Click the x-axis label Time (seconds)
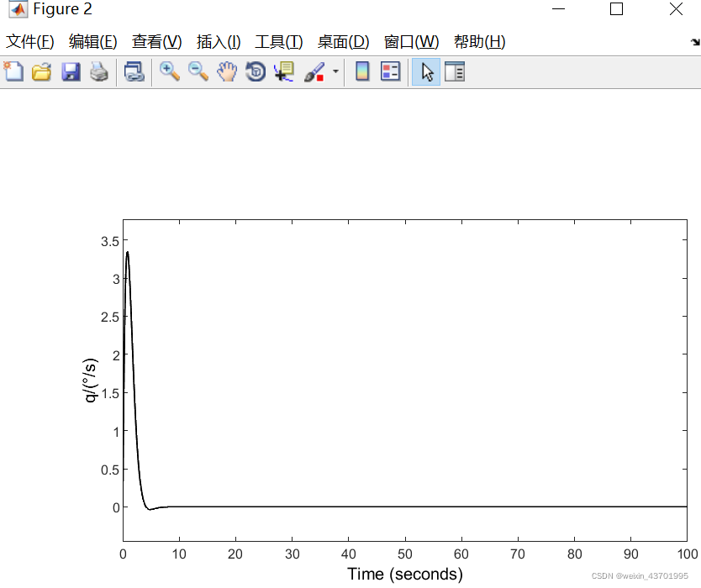The width and height of the screenshot is (701, 588). pyautogui.click(x=405, y=574)
